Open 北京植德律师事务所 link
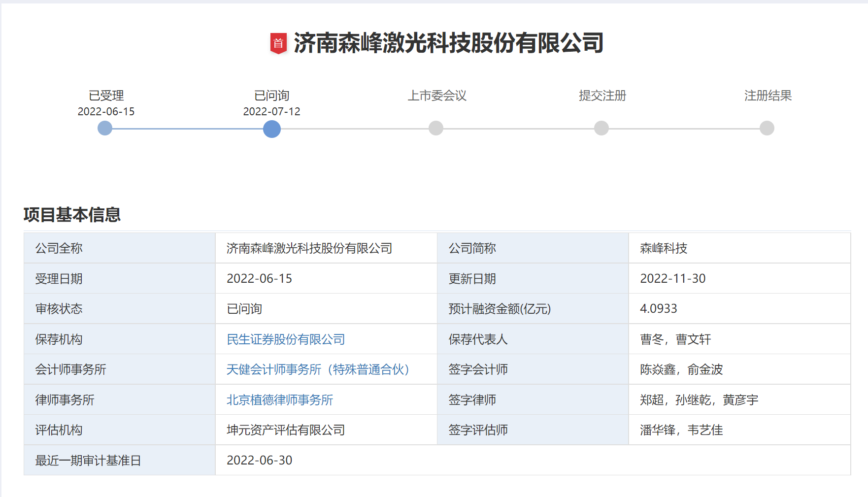868x497 pixels. [280, 400]
